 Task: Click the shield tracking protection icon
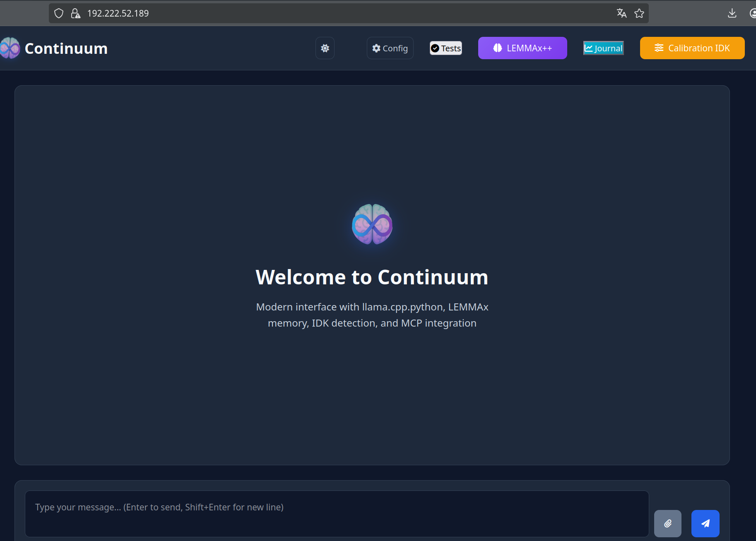[59, 13]
